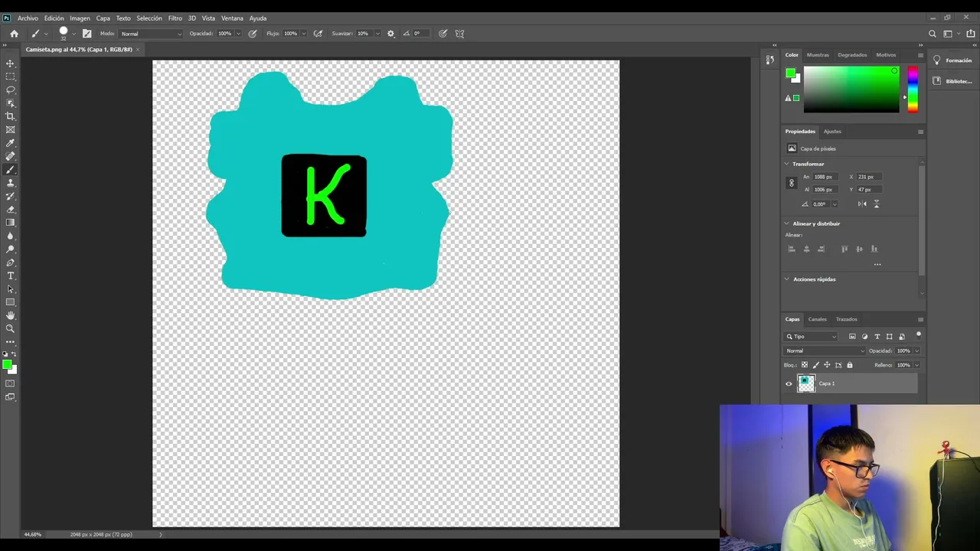
Task: Open the Modo blend mode dropdown
Action: pos(151,34)
